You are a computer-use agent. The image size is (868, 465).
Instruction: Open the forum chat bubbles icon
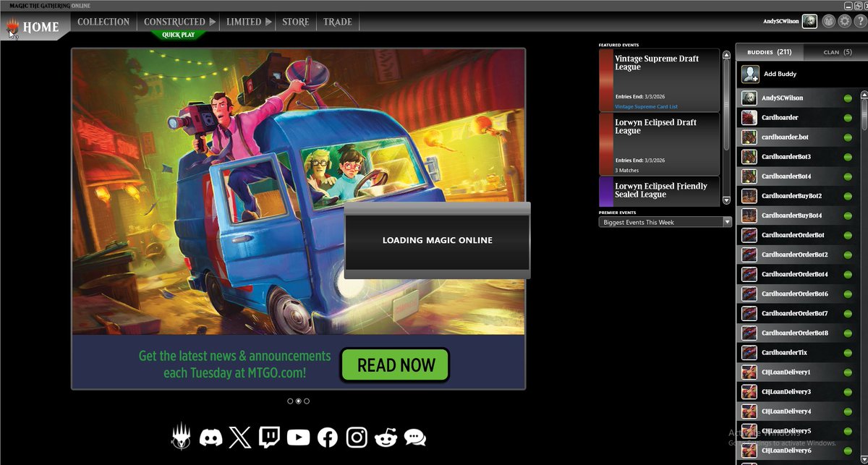click(x=415, y=437)
